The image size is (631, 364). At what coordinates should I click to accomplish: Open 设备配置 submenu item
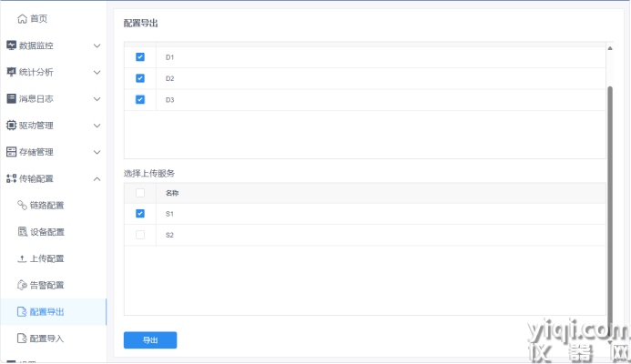tap(47, 232)
